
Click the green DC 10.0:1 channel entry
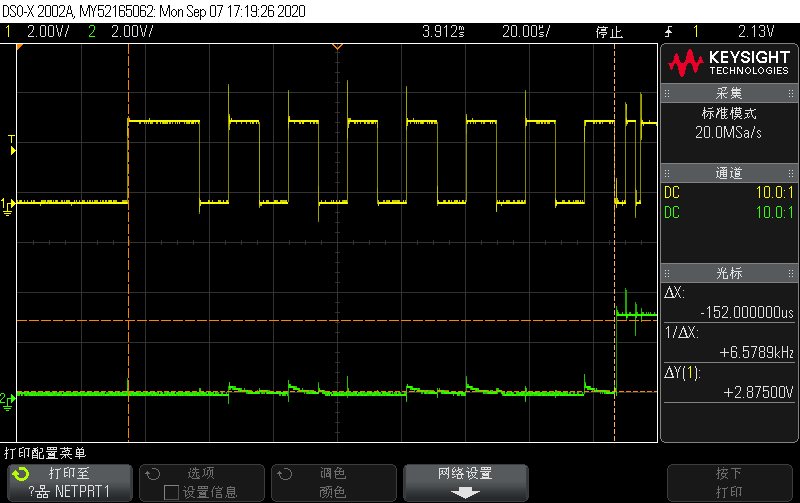[729, 213]
